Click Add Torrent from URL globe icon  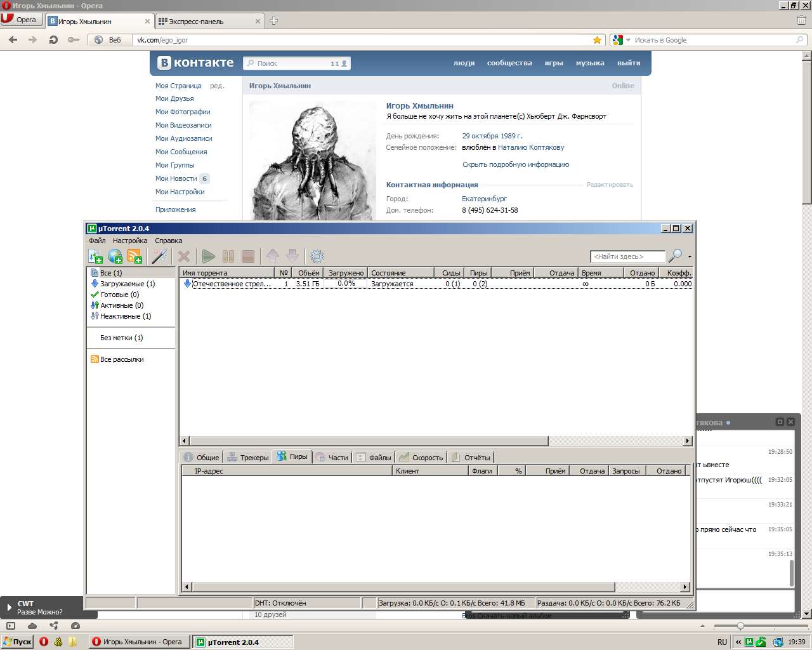(115, 256)
